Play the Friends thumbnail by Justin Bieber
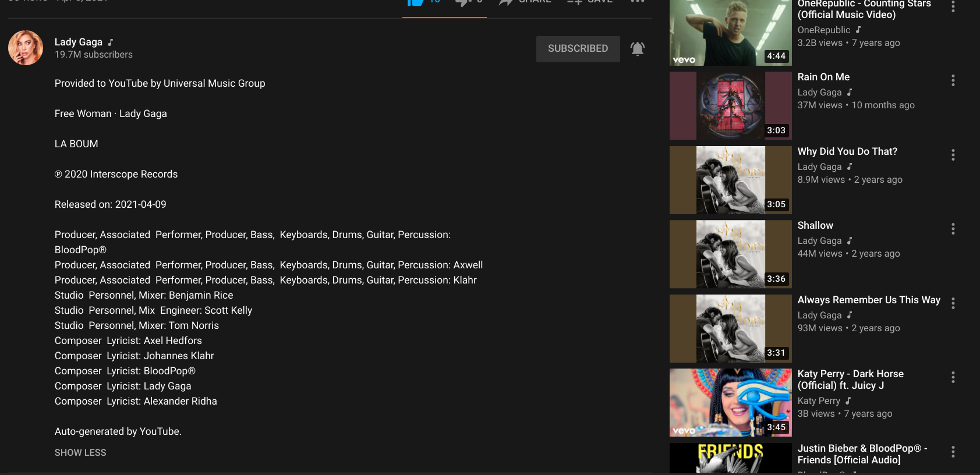Screen dimensions: 980x475 tap(731, 458)
